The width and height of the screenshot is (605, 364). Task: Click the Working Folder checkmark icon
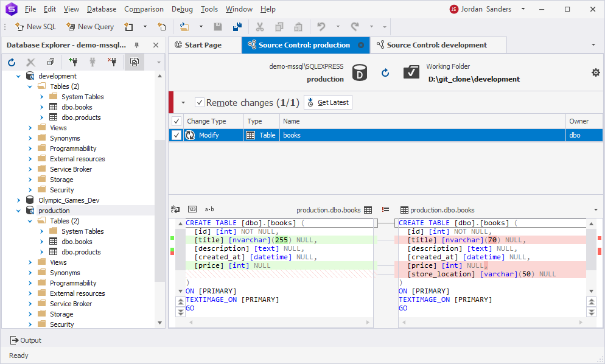tap(411, 72)
